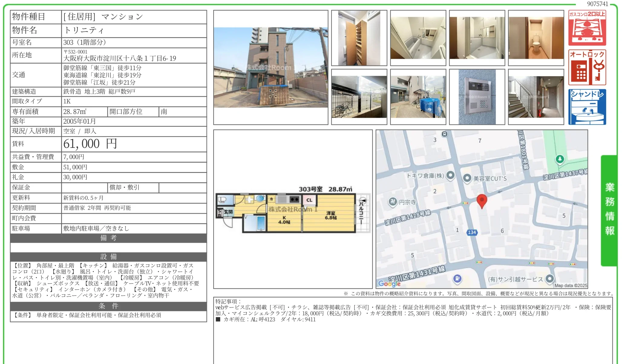Click the Google logo on the map
This screenshot has height=364, width=622.
(389, 283)
